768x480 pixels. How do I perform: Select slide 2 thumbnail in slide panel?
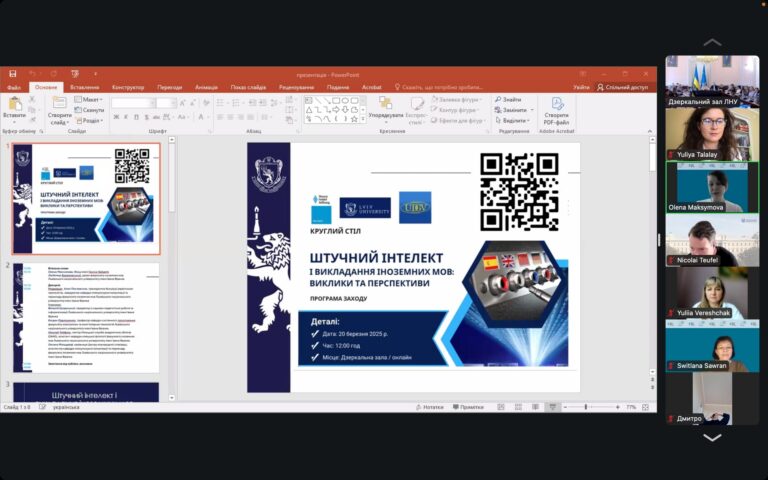85,318
